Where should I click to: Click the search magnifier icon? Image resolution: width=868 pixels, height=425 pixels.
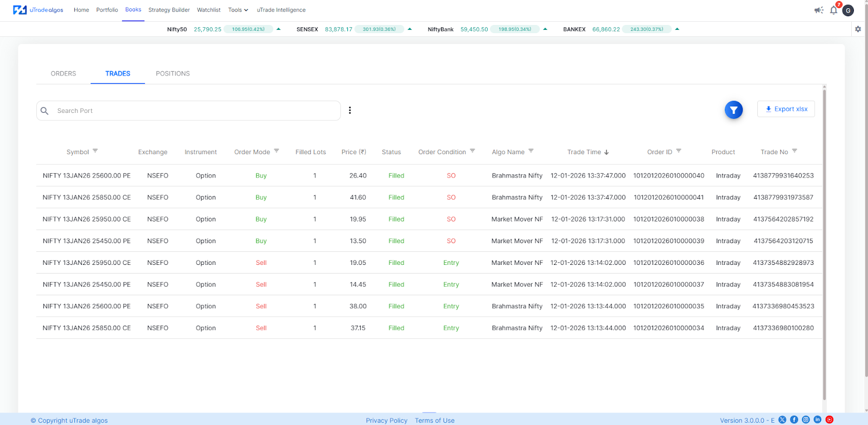click(45, 111)
